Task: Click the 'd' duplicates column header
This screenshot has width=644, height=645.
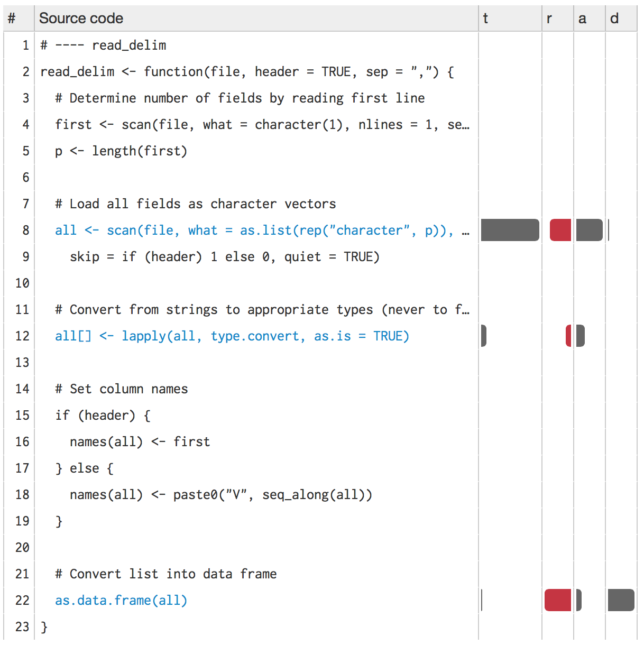Action: pos(614,19)
